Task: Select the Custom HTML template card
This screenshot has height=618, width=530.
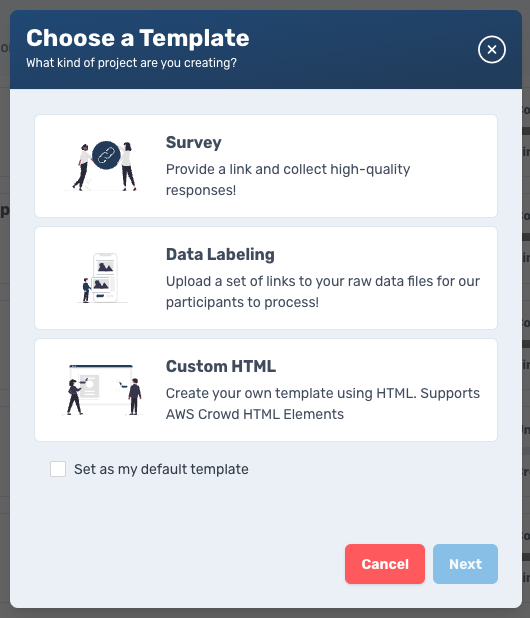Action: point(266,390)
